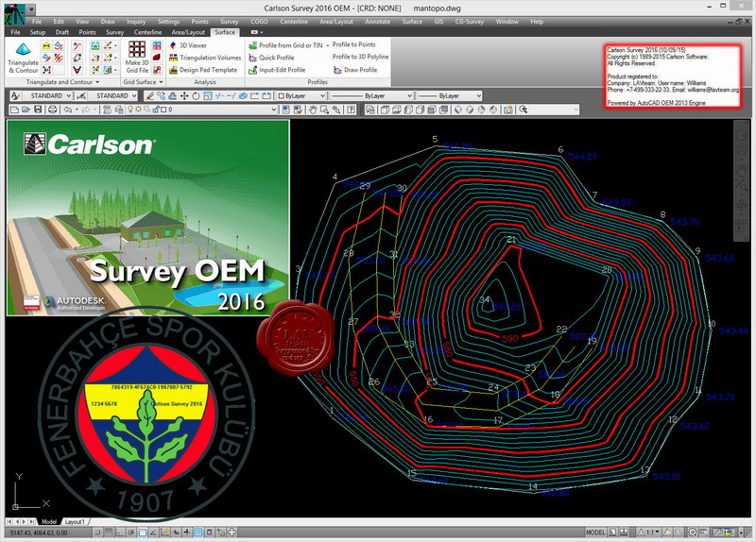Image resolution: width=756 pixels, height=542 pixels.
Task: Select the Pan hand tool
Action: pos(313,110)
